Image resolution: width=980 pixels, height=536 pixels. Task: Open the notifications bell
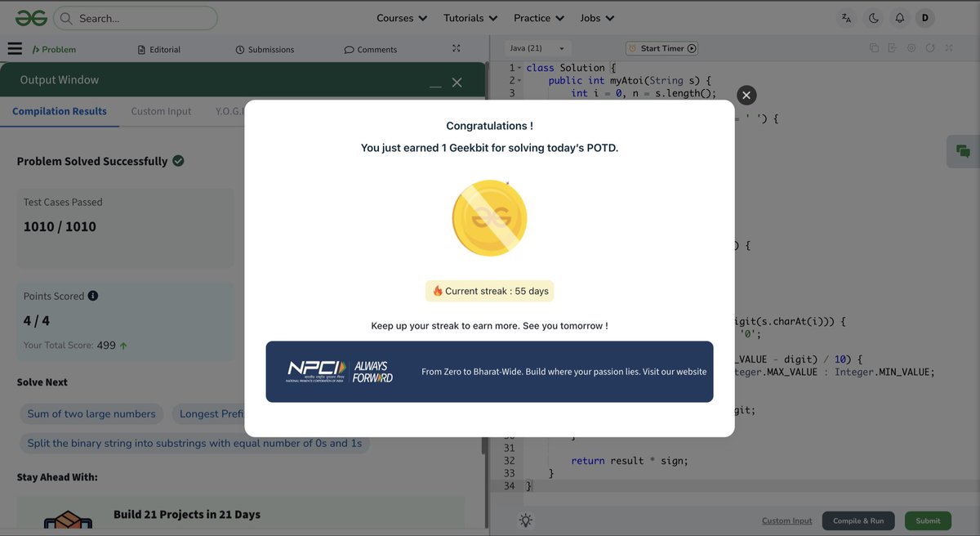899,18
